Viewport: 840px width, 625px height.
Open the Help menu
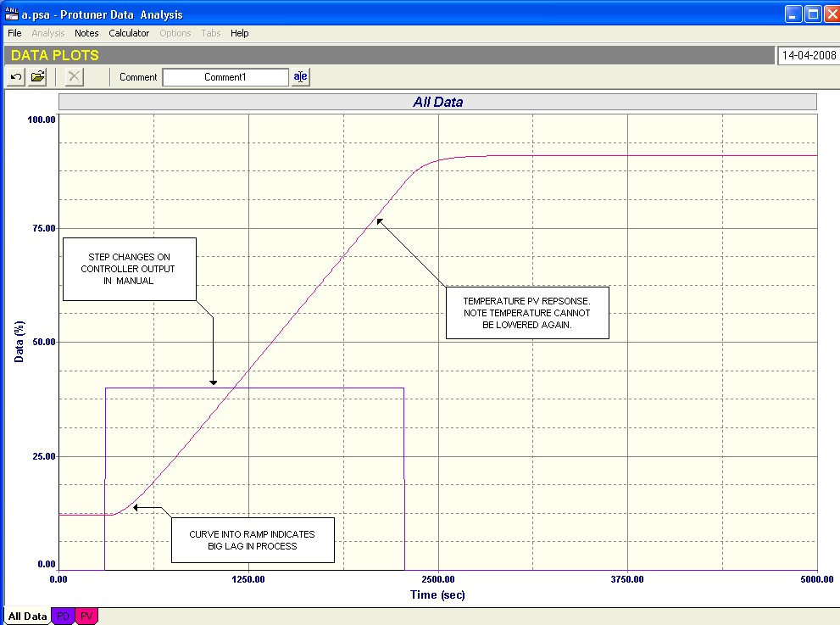[240, 33]
